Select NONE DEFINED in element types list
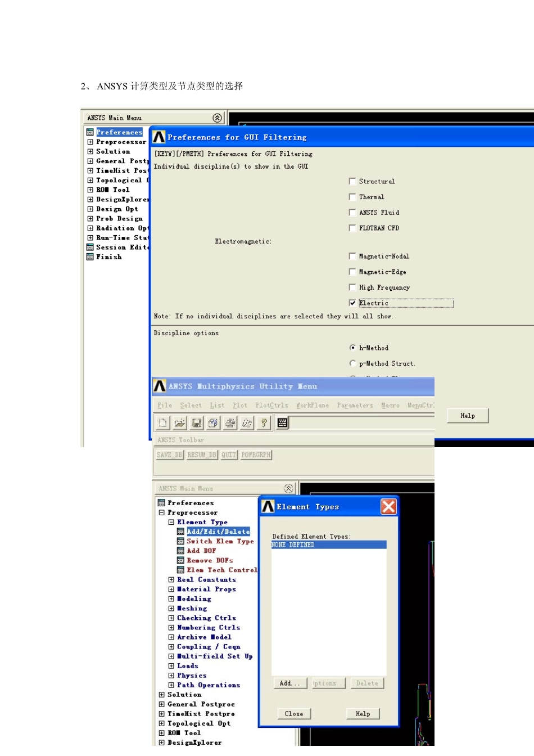Image resolution: width=534 pixels, height=756 pixels. [x=329, y=544]
